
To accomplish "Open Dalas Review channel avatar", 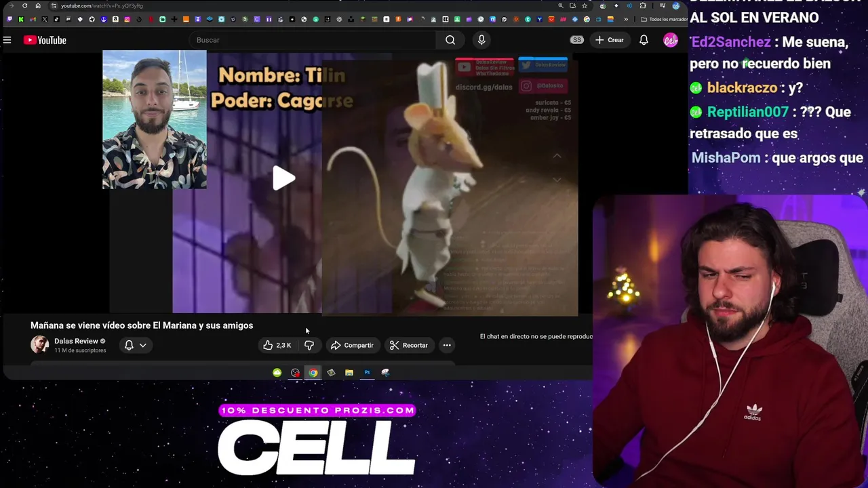I will coord(40,344).
